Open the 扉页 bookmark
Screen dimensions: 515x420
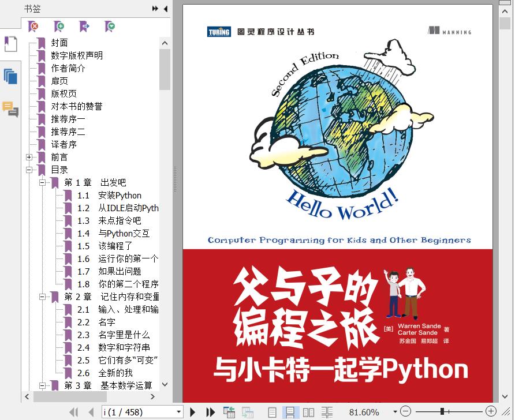pos(59,81)
